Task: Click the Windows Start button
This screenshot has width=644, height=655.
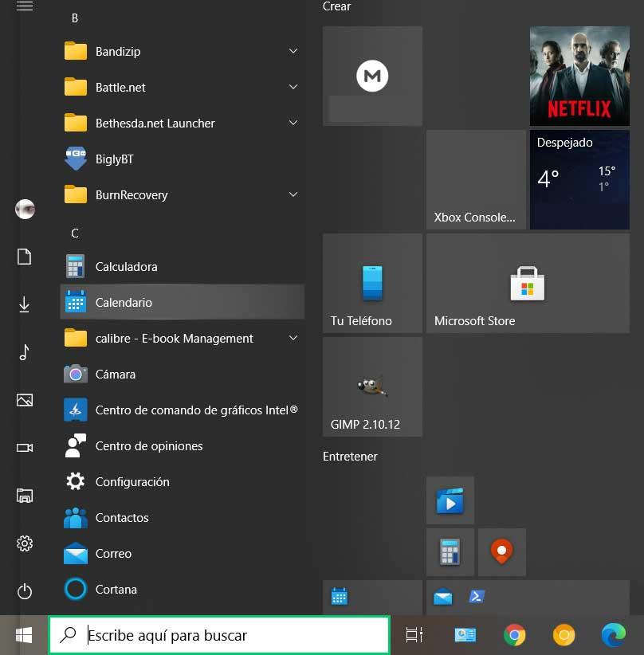Action: [24, 635]
